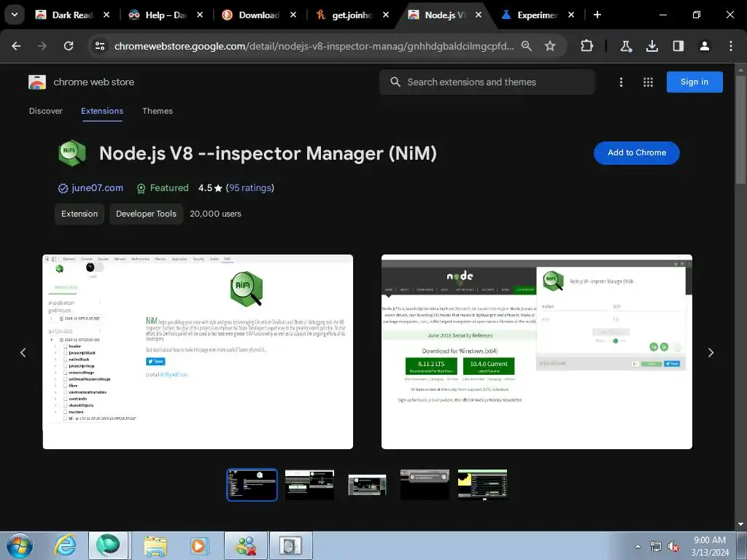Image resolution: width=747 pixels, height=560 pixels.
Task: Open Chrome Labs flask icon
Action: 625,46
